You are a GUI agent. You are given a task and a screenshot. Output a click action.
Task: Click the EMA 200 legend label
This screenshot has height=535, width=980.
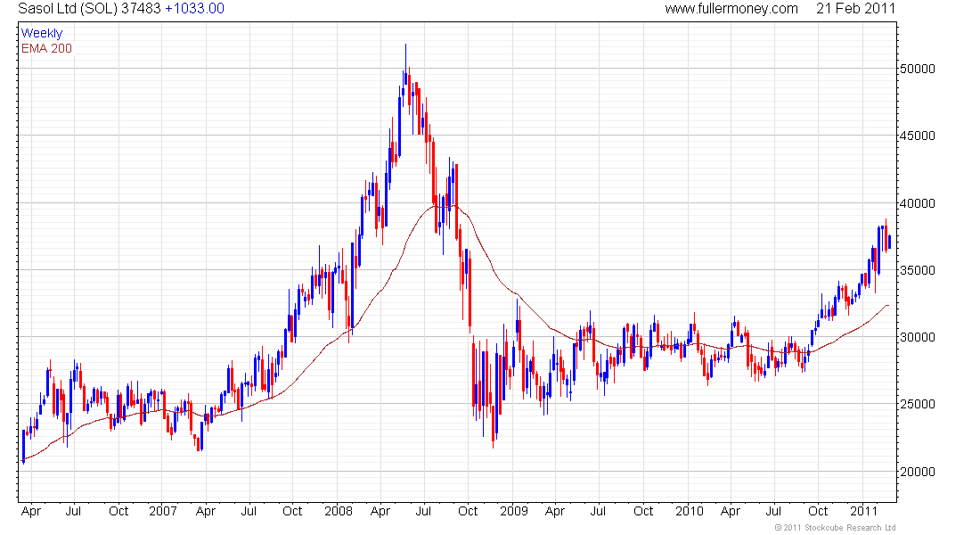coord(47,48)
